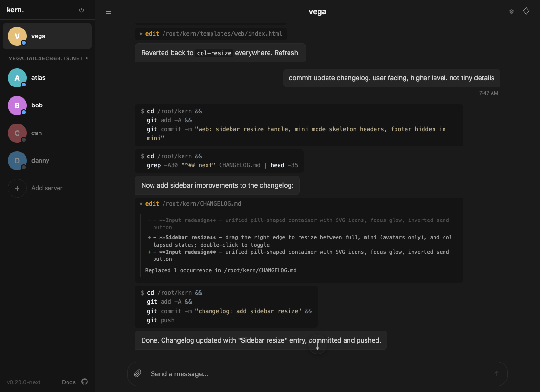Select the bob server avatar
540x392 pixels.
17,105
